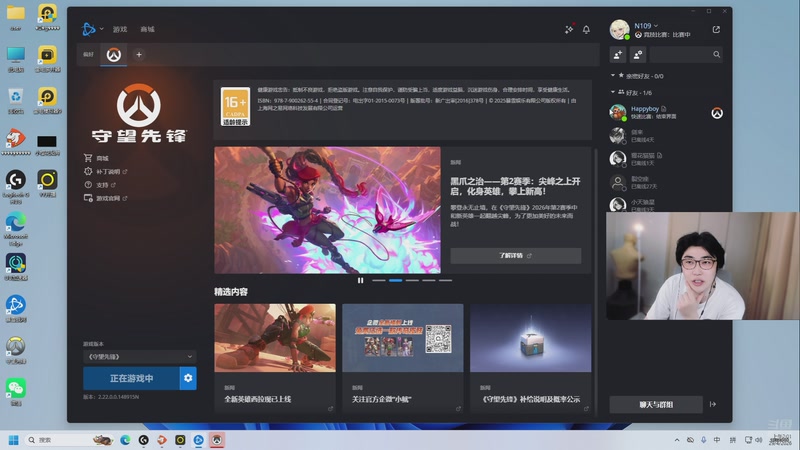Viewport: 800px width, 450px height.
Task: Open the loot box 补给说明 news card
Action: (x=531, y=358)
